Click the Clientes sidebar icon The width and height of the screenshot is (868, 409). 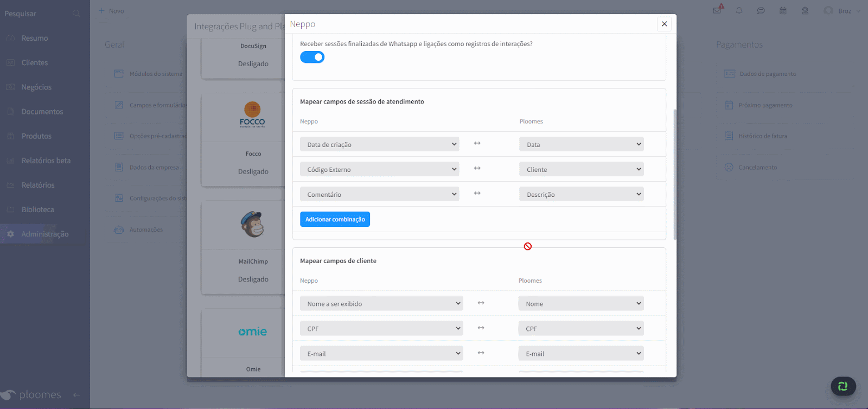click(x=10, y=62)
